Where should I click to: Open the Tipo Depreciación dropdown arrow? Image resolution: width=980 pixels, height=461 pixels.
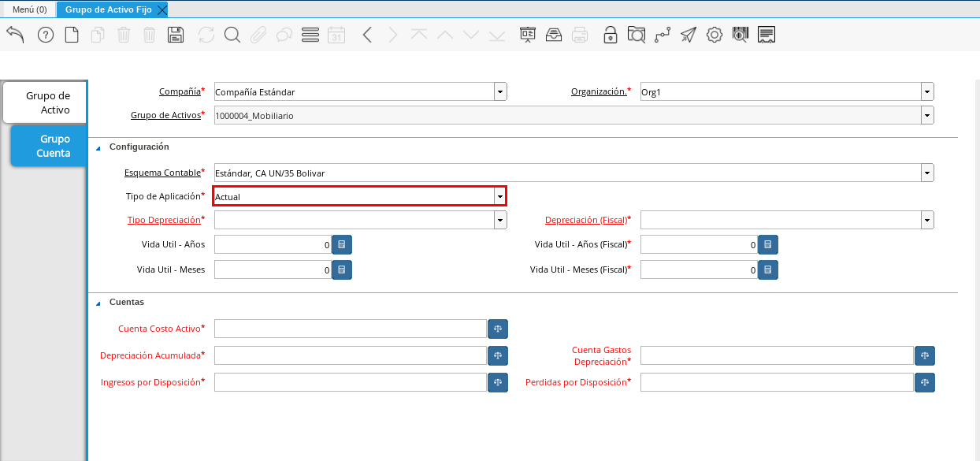500,220
